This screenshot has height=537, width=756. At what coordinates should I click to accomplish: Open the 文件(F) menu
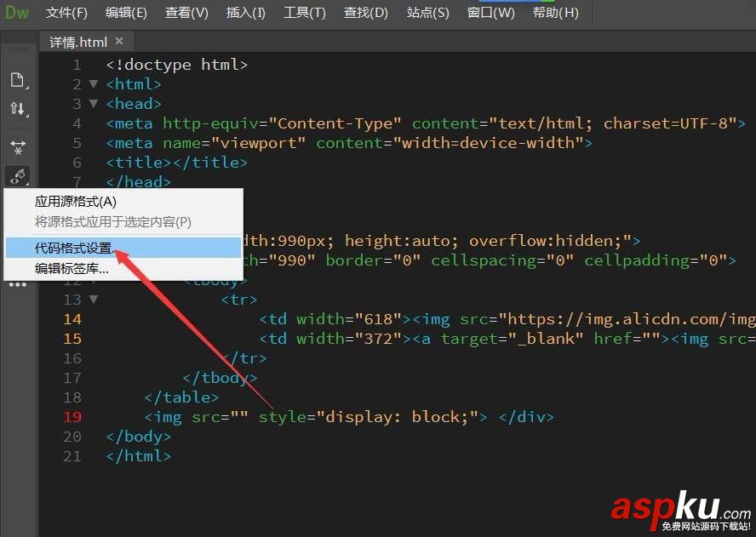click(x=66, y=13)
